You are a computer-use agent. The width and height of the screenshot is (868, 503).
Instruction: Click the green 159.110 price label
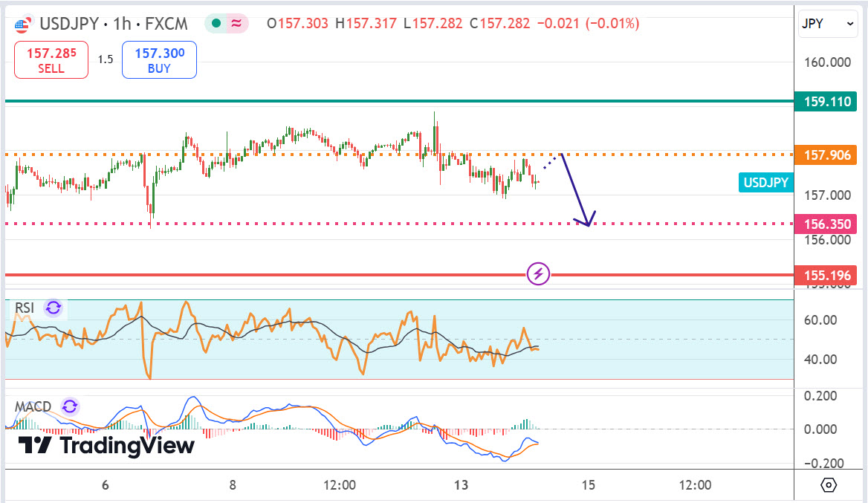pos(825,102)
